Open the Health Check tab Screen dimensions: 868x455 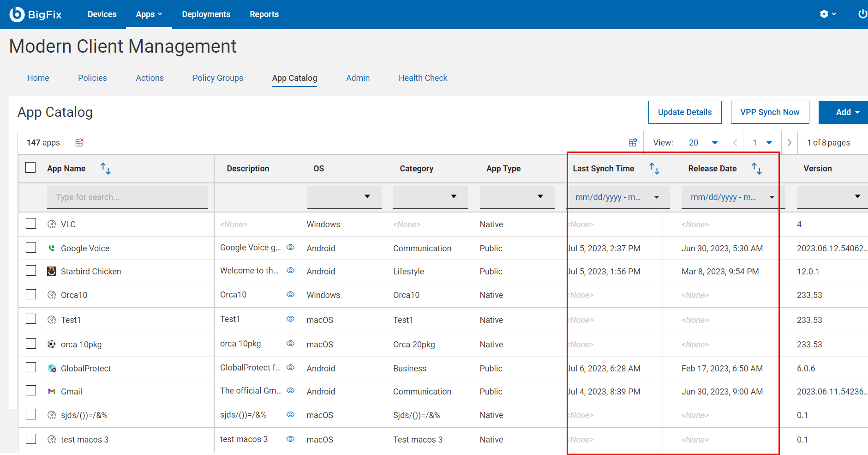coord(423,78)
